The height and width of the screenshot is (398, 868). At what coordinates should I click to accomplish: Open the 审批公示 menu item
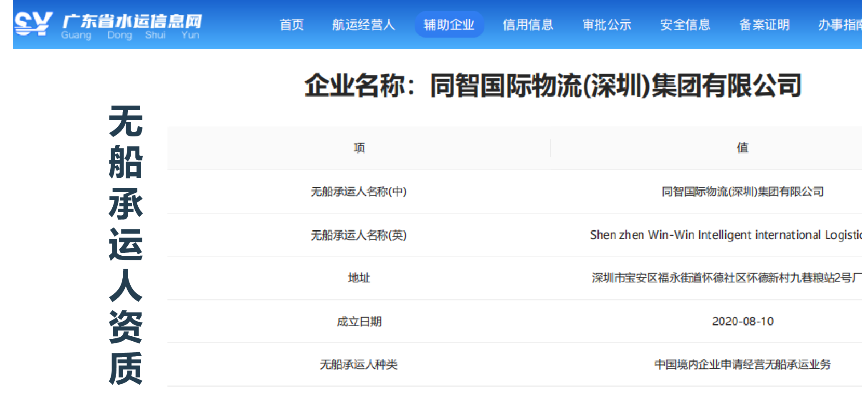tap(607, 25)
